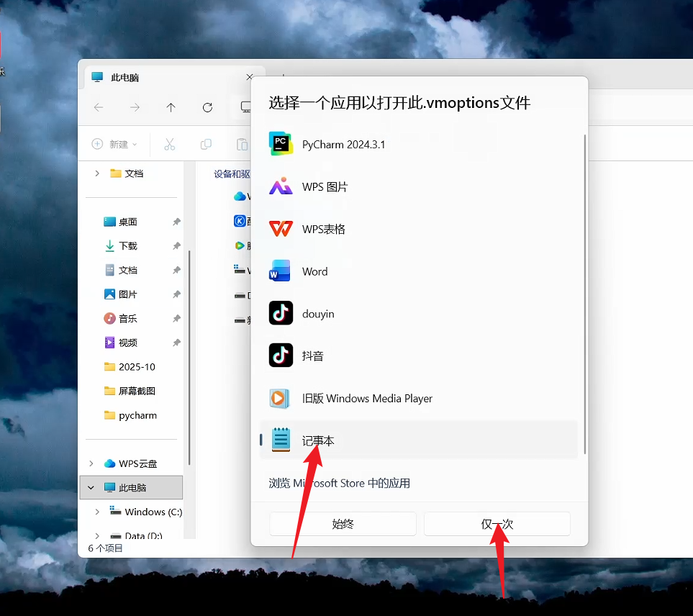Screen dimensions: 693x616
Task: Click the 仅一次 button
Action: pos(497,524)
